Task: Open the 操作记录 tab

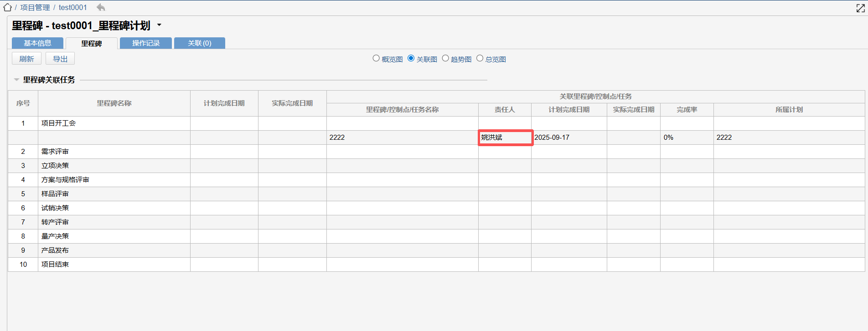Action: pyautogui.click(x=146, y=43)
